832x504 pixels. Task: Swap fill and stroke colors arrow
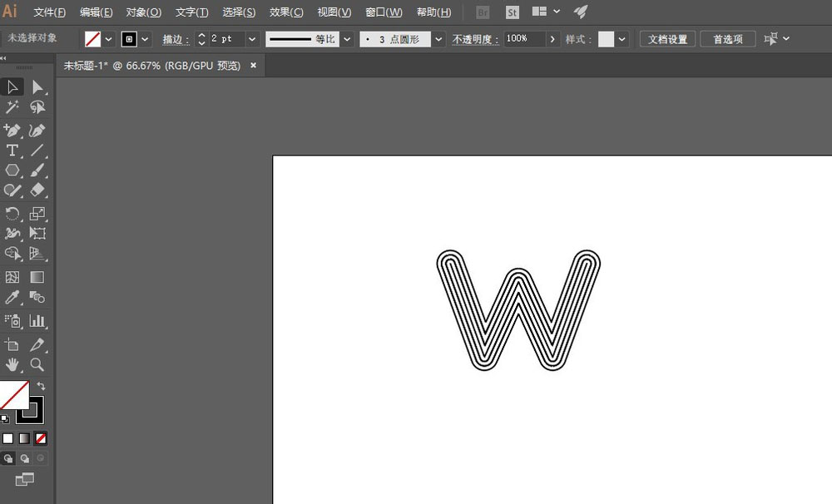tap(41, 386)
